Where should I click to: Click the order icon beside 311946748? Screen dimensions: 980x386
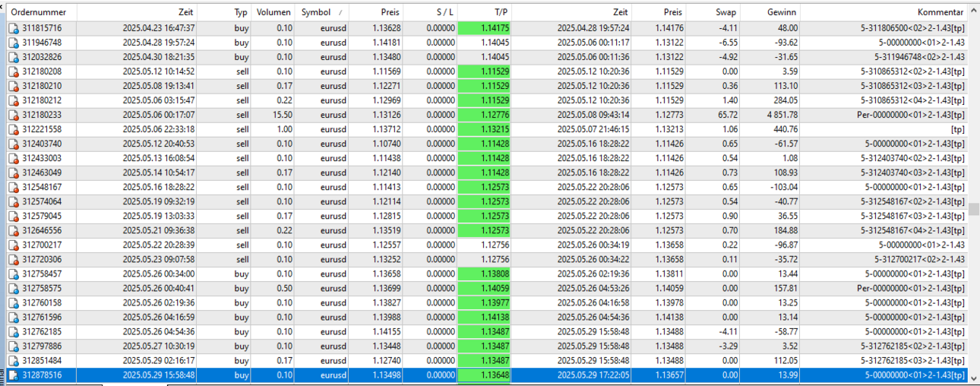(14, 43)
